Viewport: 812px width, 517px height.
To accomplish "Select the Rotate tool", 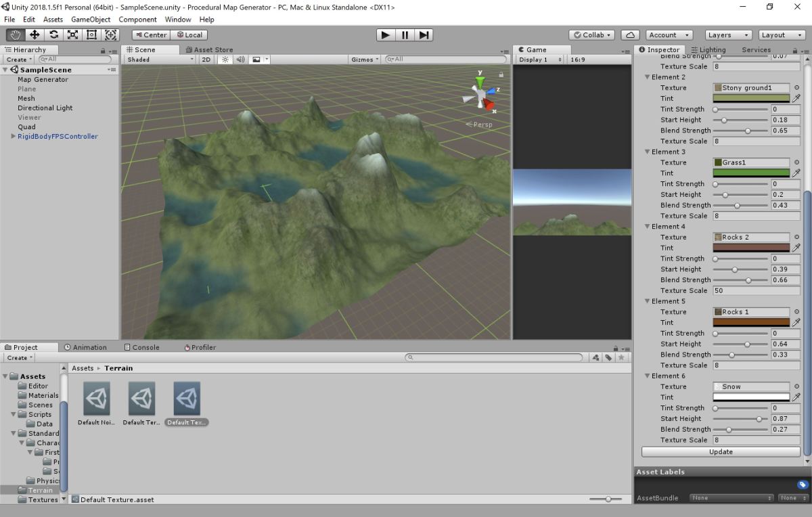I will (x=53, y=35).
